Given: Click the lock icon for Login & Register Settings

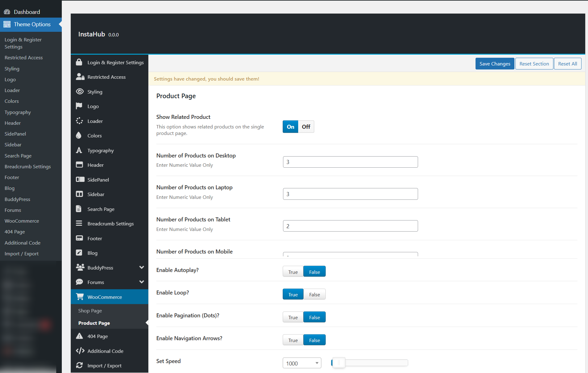Looking at the screenshot, I should (79, 62).
